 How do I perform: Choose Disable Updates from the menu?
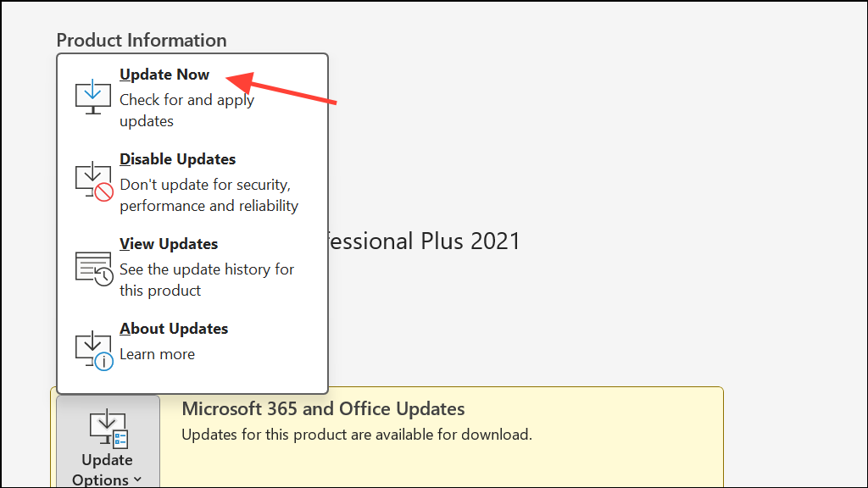pos(192,182)
